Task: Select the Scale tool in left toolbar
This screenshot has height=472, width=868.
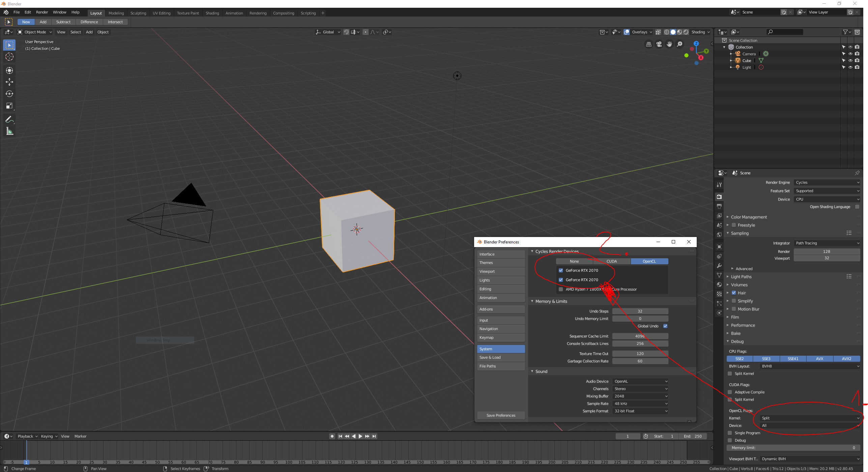Action: point(9,106)
